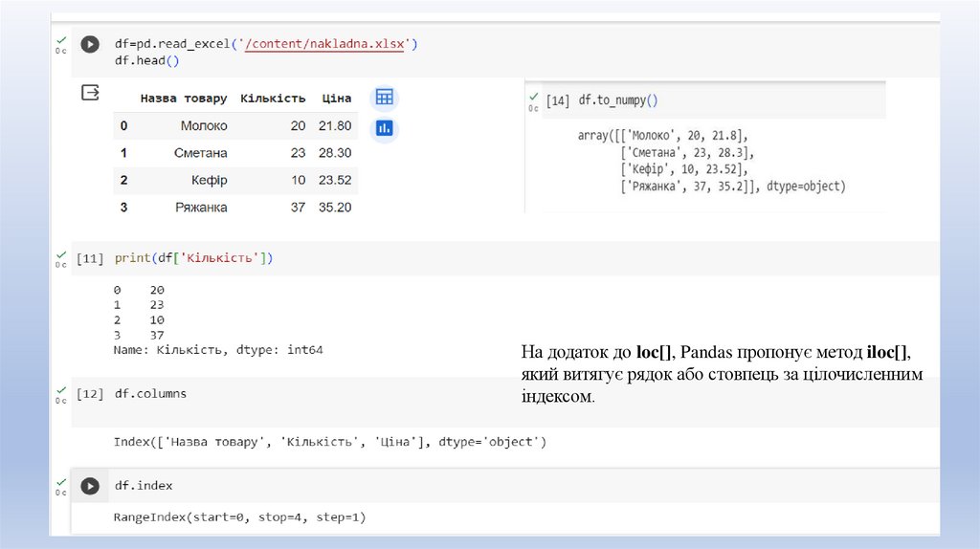The image size is (980, 549).
Task: Click the output actions icon beside the table
Action: click(x=90, y=93)
